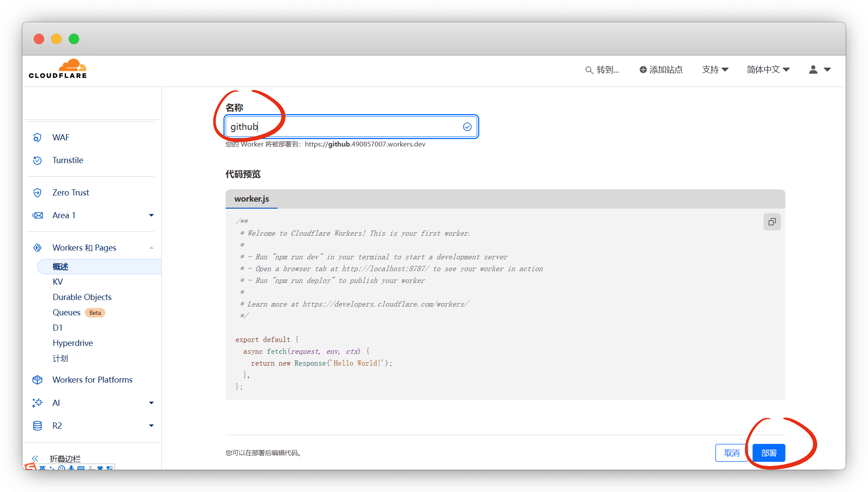The image size is (868, 492).
Task: Open the Turnstile sidebar link
Action: click(68, 160)
